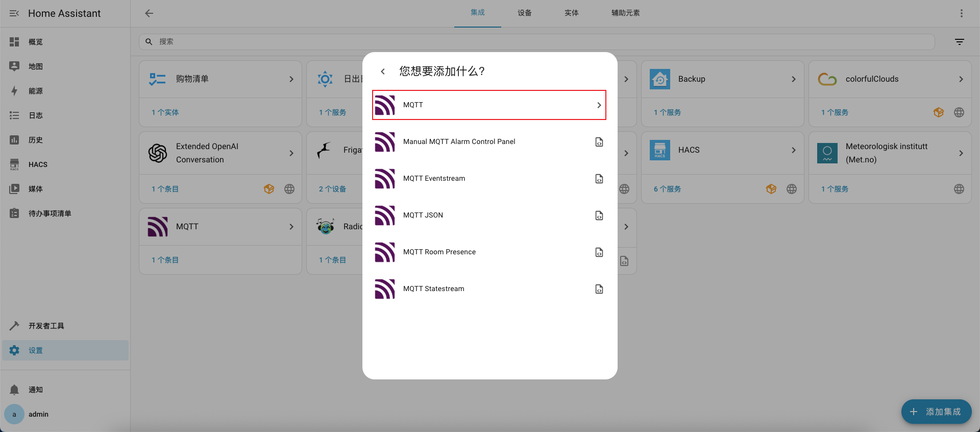
Task: Go back with the top-left arrow
Action: pyautogui.click(x=149, y=13)
